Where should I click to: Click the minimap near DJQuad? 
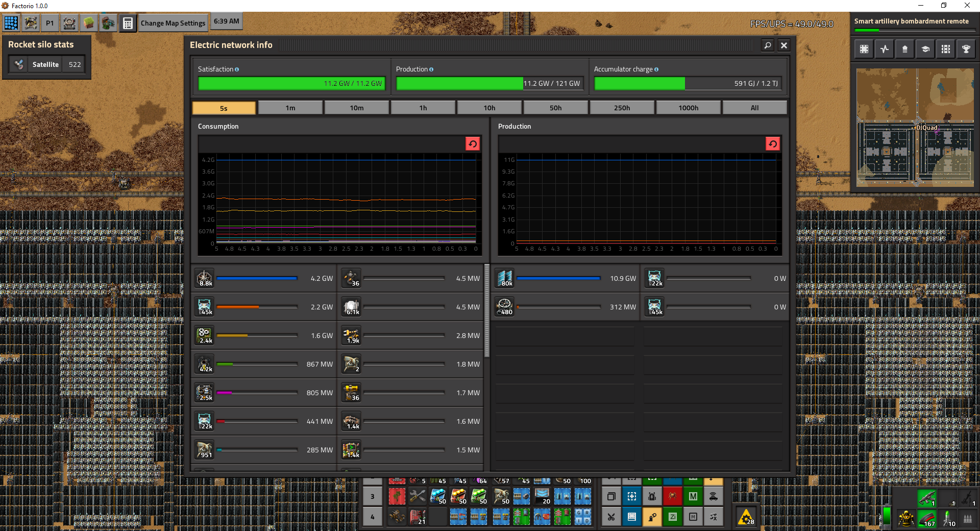[x=915, y=127]
